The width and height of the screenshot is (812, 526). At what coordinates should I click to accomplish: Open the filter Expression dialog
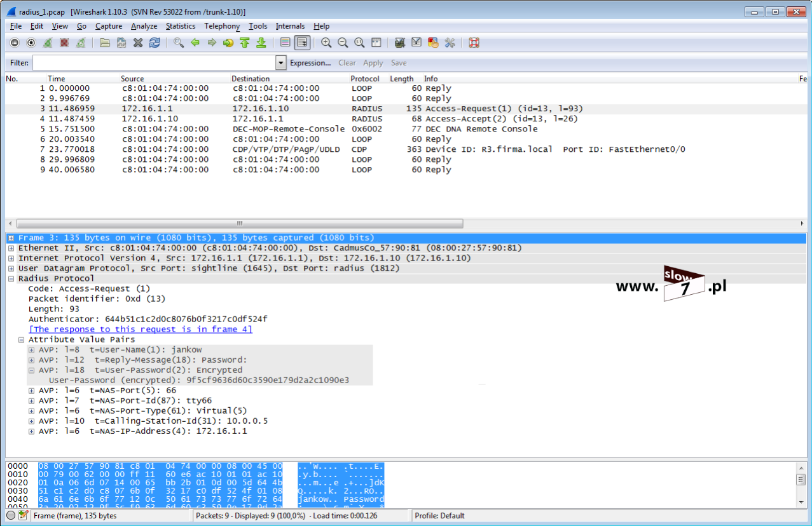tap(310, 63)
